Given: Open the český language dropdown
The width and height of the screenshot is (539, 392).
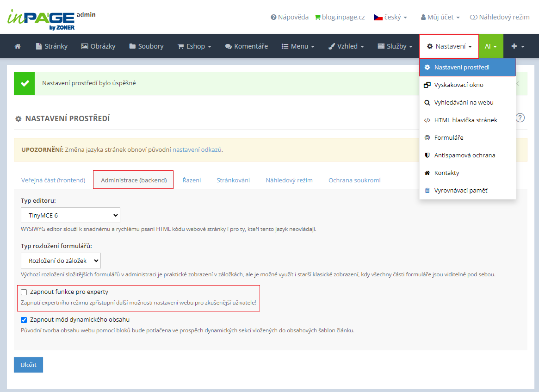Looking at the screenshot, I should coord(390,17).
